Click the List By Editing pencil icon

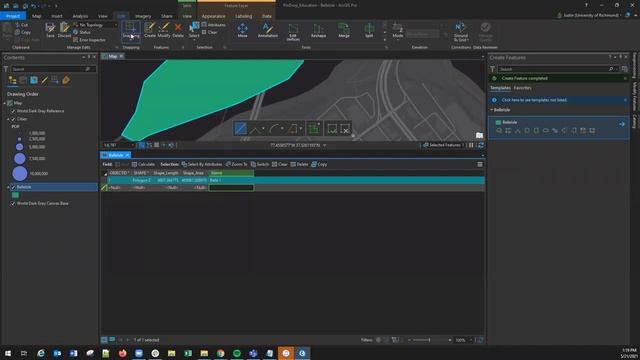[x=44, y=80]
